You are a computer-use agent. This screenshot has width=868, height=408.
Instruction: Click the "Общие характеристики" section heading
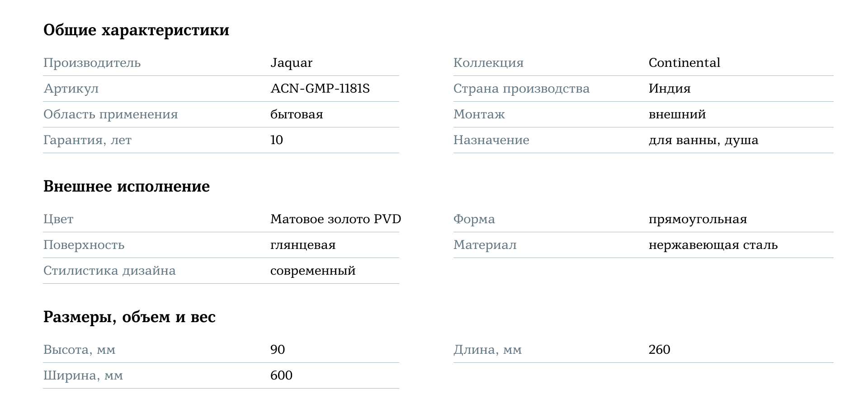(x=136, y=30)
